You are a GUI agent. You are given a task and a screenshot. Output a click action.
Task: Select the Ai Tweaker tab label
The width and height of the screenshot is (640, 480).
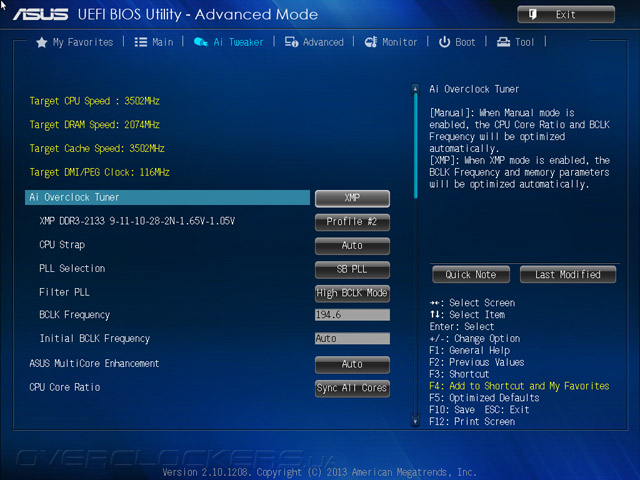click(238, 42)
